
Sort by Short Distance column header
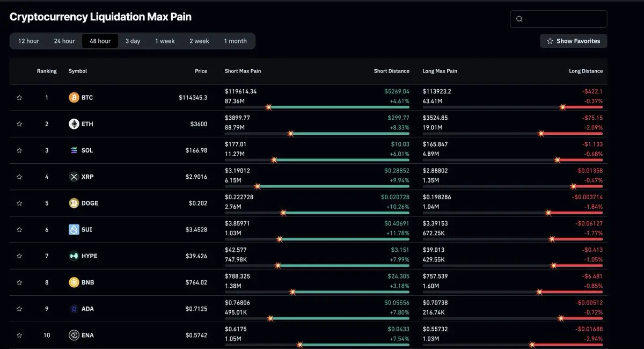(x=392, y=71)
